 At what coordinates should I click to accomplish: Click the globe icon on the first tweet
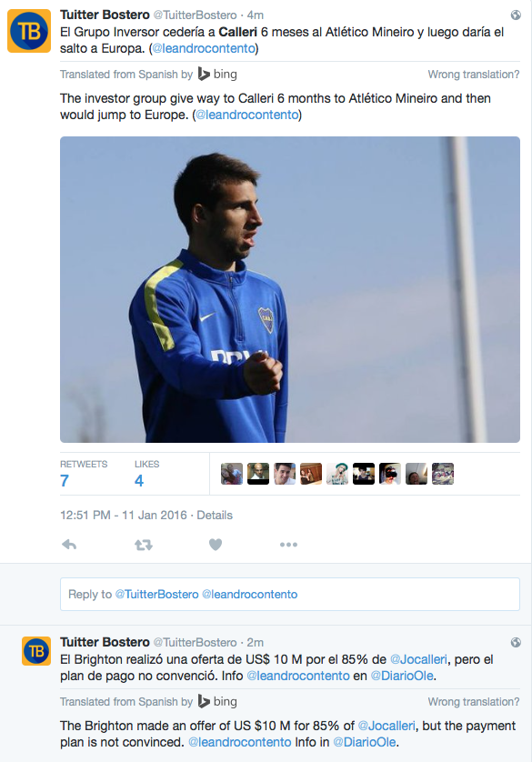(516, 15)
